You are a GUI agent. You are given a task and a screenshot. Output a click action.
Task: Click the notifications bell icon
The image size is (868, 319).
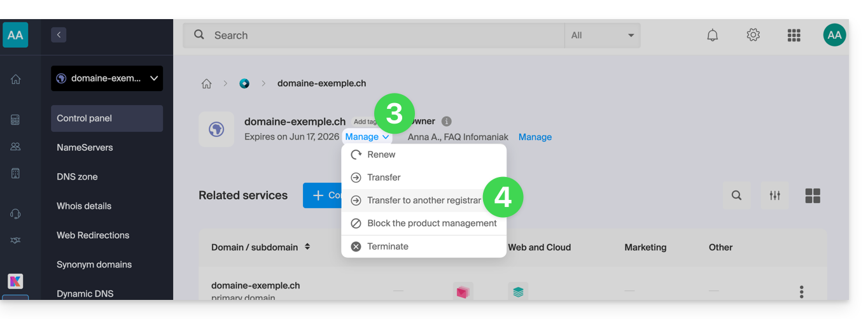[x=712, y=36]
